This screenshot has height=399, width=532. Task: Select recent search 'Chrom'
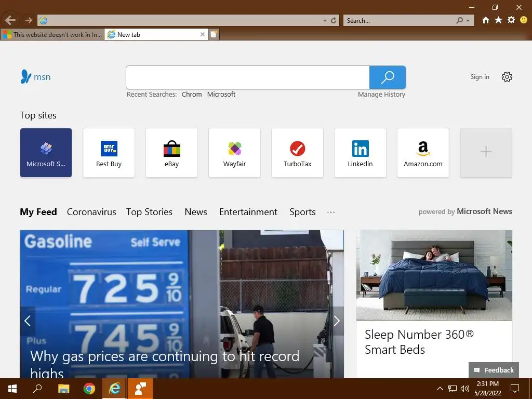tap(192, 95)
